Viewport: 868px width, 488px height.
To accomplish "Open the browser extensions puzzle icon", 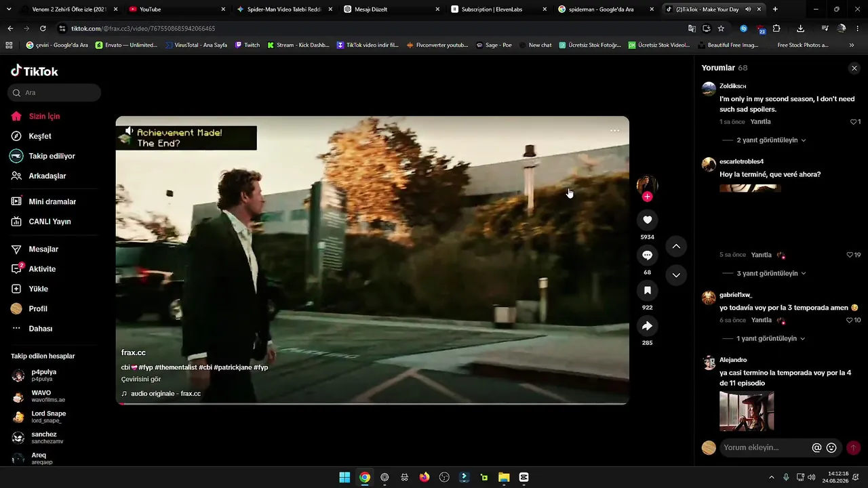I will [776, 28].
